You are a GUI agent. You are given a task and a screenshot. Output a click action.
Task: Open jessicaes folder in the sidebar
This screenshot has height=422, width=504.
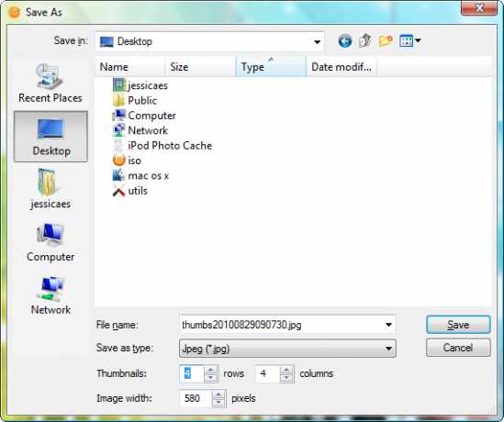[x=50, y=189]
